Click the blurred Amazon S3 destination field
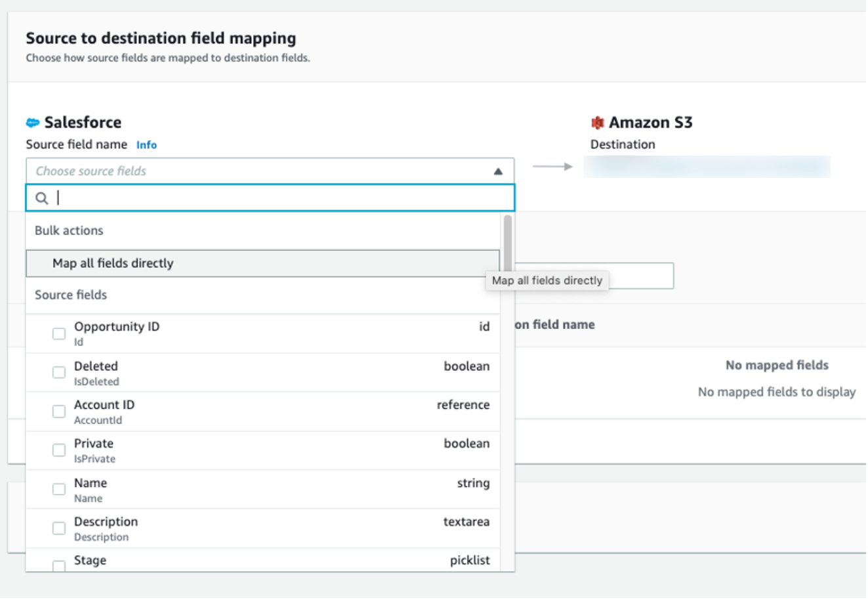This screenshot has width=868, height=600. [x=707, y=167]
